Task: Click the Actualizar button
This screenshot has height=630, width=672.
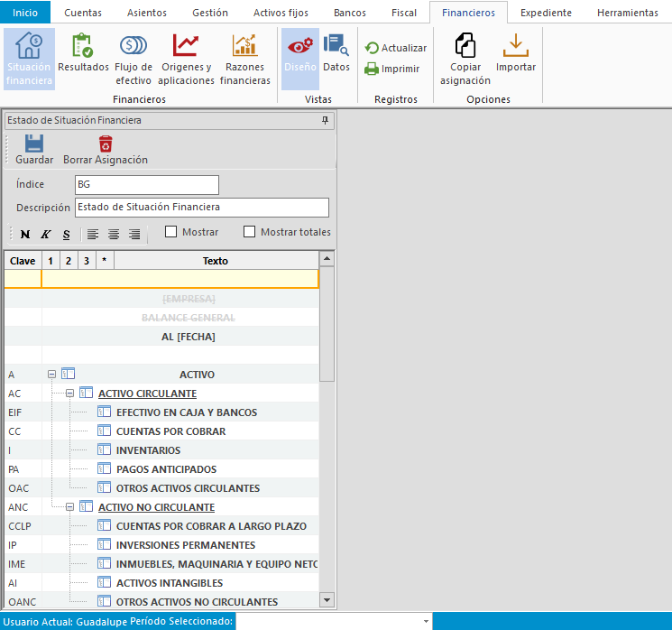Action: click(x=395, y=48)
